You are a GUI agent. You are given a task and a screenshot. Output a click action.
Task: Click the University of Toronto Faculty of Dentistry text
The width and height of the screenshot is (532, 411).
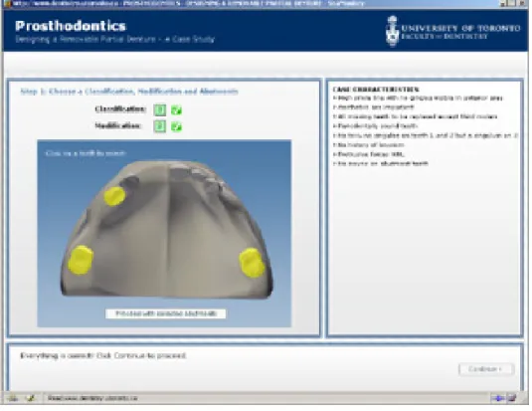point(460,32)
